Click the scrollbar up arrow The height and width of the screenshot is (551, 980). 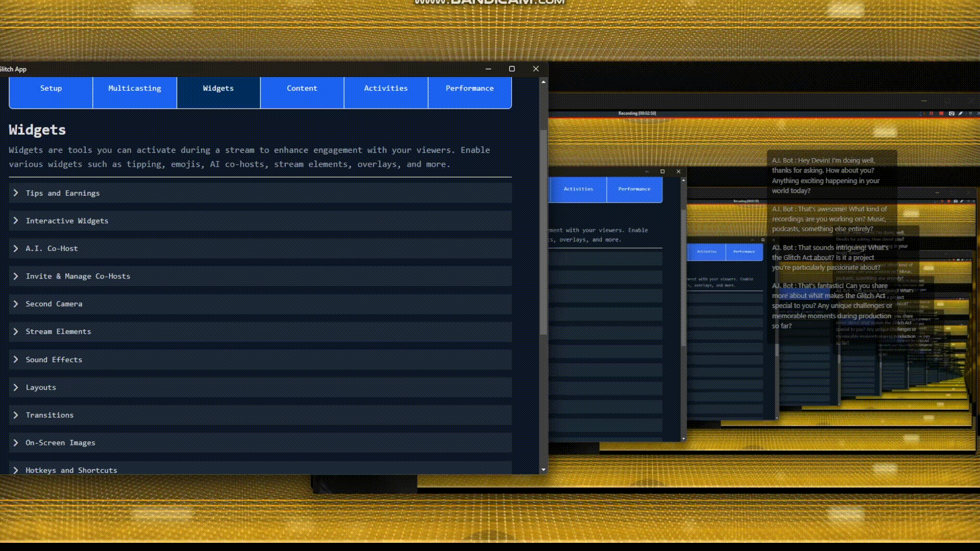coord(544,82)
